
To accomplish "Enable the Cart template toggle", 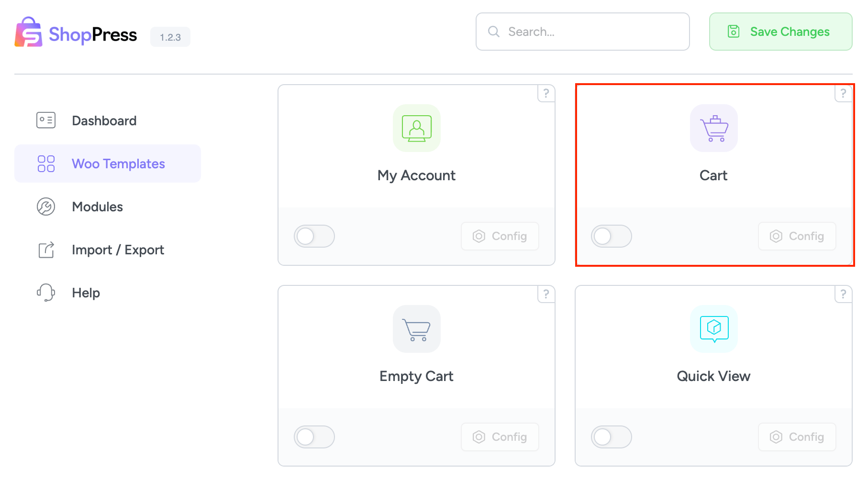I will coord(612,236).
